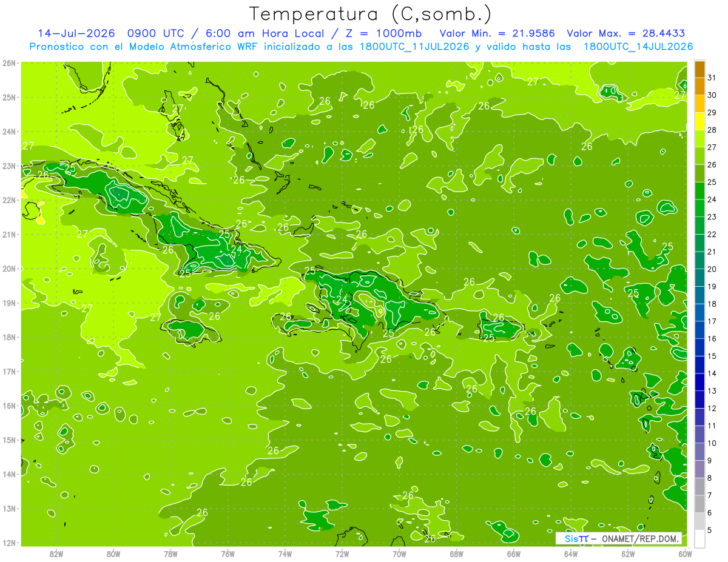Image resolution: width=728 pixels, height=562 pixels.
Task: Click the 12N latitude axis label
Action: point(9,543)
